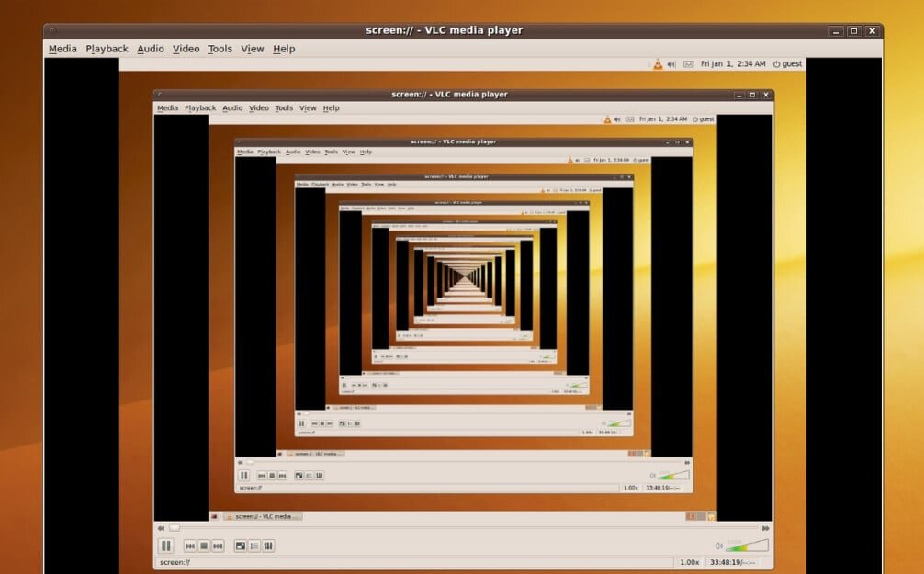Toggle playlist icon in second-largest VLC window
The height and width of the screenshot is (574, 924).
point(254,546)
